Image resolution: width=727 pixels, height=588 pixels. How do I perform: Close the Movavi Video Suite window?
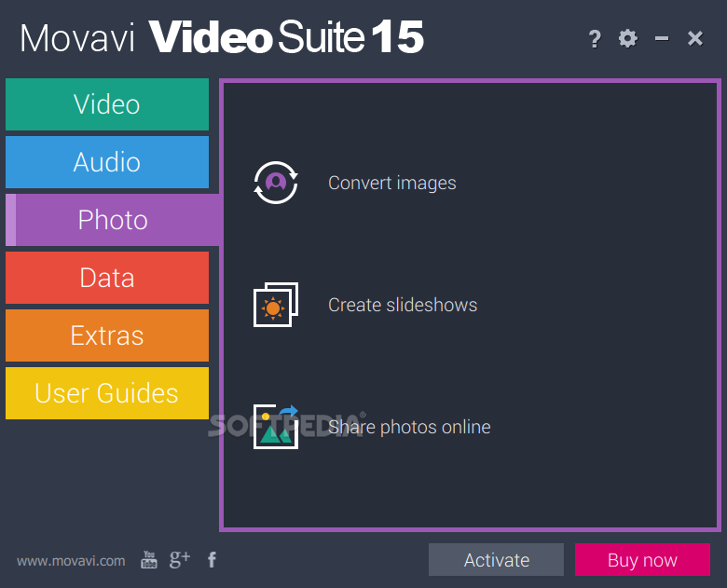coord(695,38)
